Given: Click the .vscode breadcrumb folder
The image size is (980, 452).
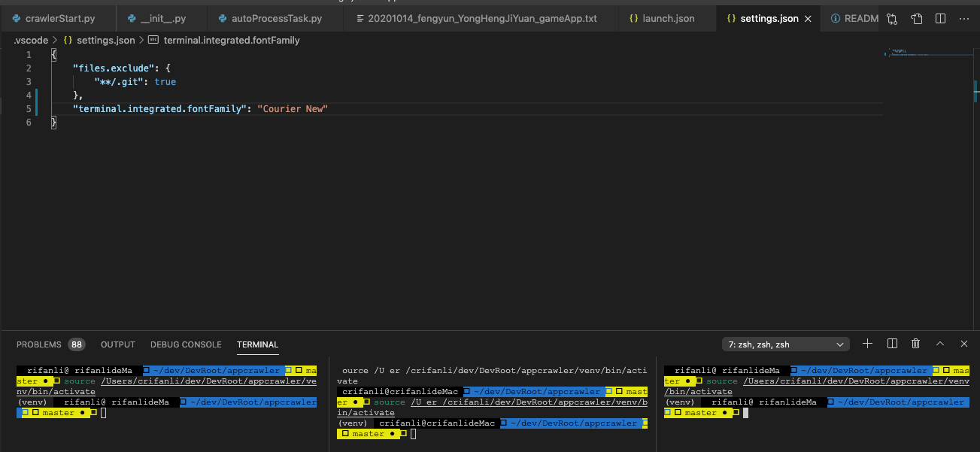Looking at the screenshot, I should click(x=32, y=41).
